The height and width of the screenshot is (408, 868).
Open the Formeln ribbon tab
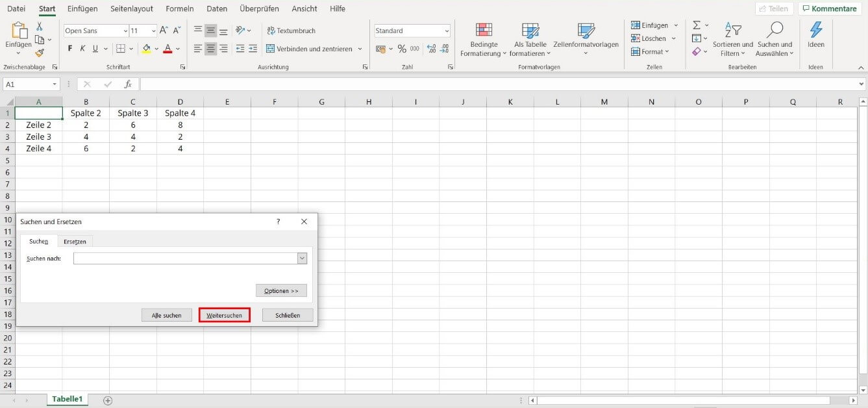click(179, 9)
